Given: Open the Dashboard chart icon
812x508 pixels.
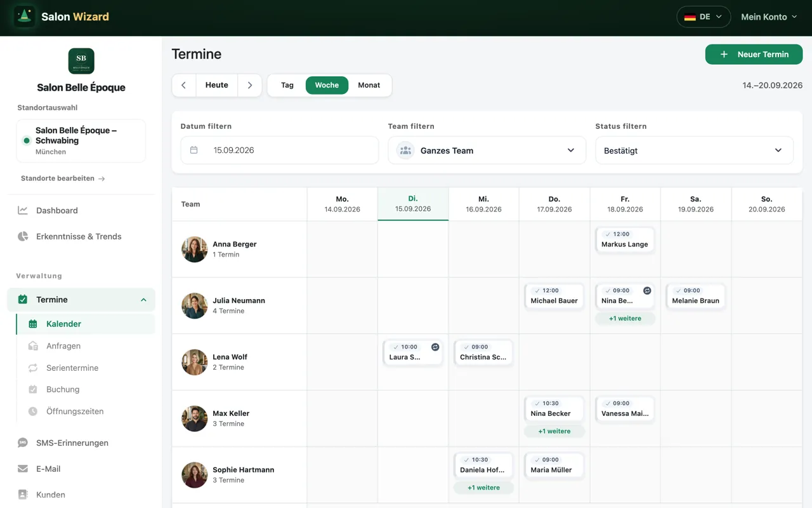Looking at the screenshot, I should pyautogui.click(x=23, y=210).
